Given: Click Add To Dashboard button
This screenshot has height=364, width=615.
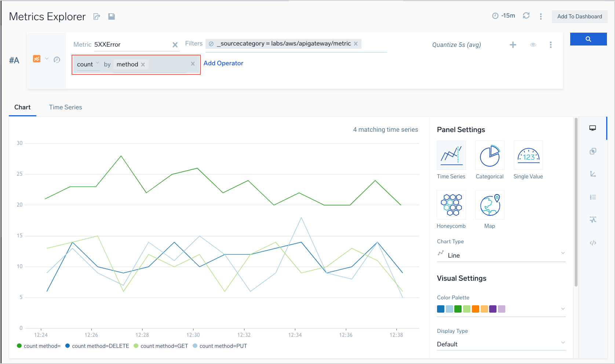Looking at the screenshot, I should (579, 17).
